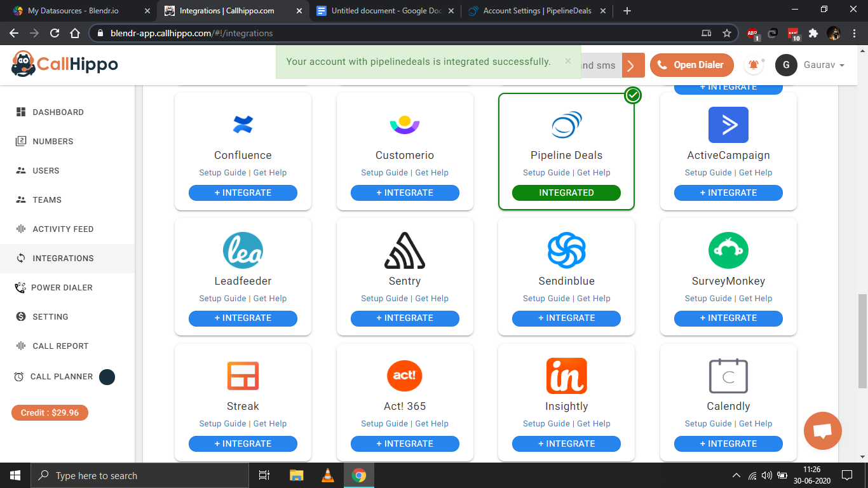Open File Explorer from the taskbar
This screenshot has height=488, width=868.
click(x=296, y=475)
